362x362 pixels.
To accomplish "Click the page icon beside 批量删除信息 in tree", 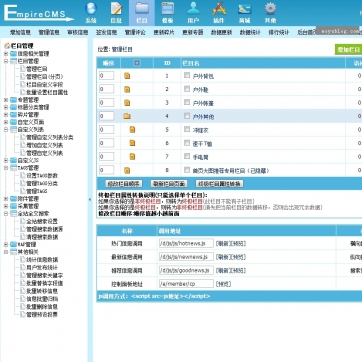I will click(22, 306).
